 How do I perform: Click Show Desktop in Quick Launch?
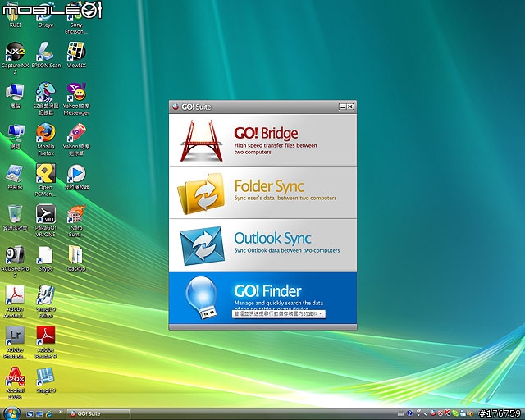[30, 414]
